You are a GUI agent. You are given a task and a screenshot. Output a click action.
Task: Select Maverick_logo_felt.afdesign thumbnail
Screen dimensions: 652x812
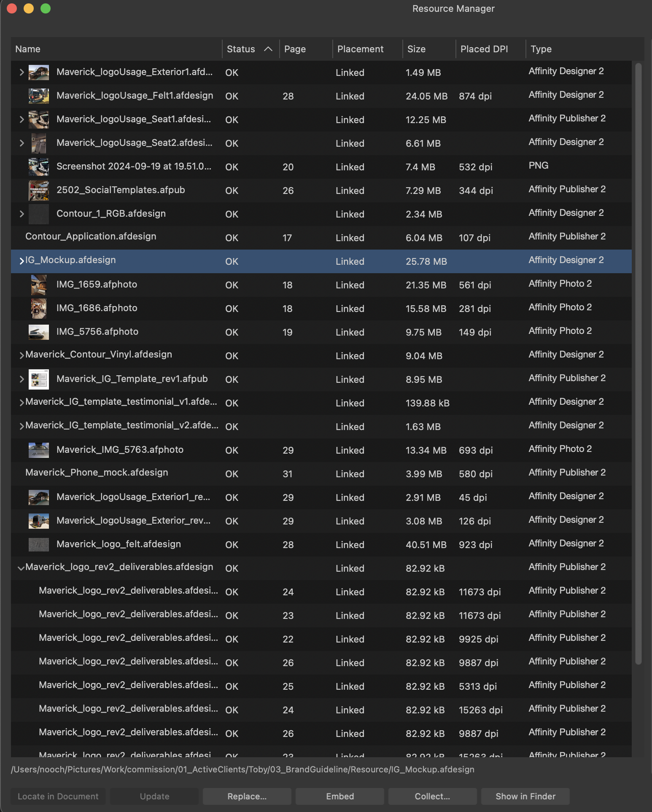(x=38, y=544)
